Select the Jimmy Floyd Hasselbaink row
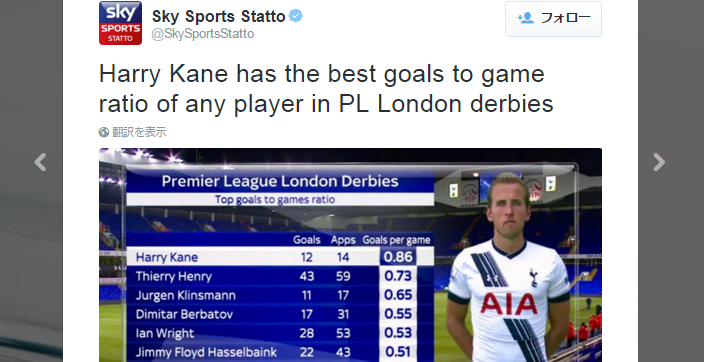704x362 pixels. (280, 352)
